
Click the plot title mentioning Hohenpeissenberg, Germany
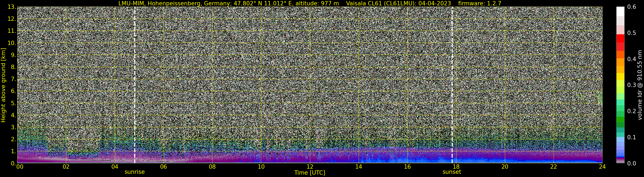pos(309,3)
